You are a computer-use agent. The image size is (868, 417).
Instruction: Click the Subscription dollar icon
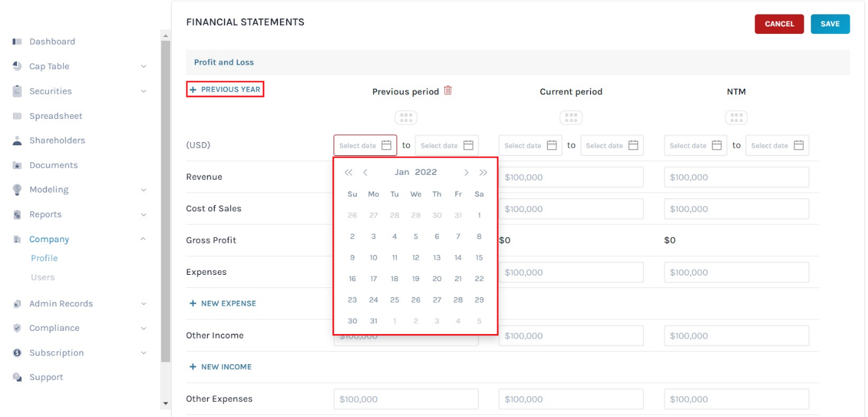click(x=18, y=353)
